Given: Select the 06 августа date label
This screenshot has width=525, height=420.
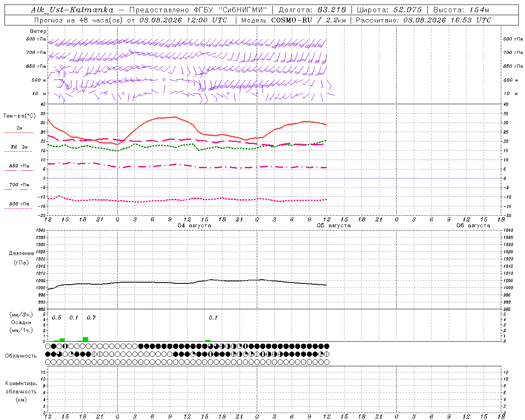Looking at the screenshot, I should coord(473,226).
